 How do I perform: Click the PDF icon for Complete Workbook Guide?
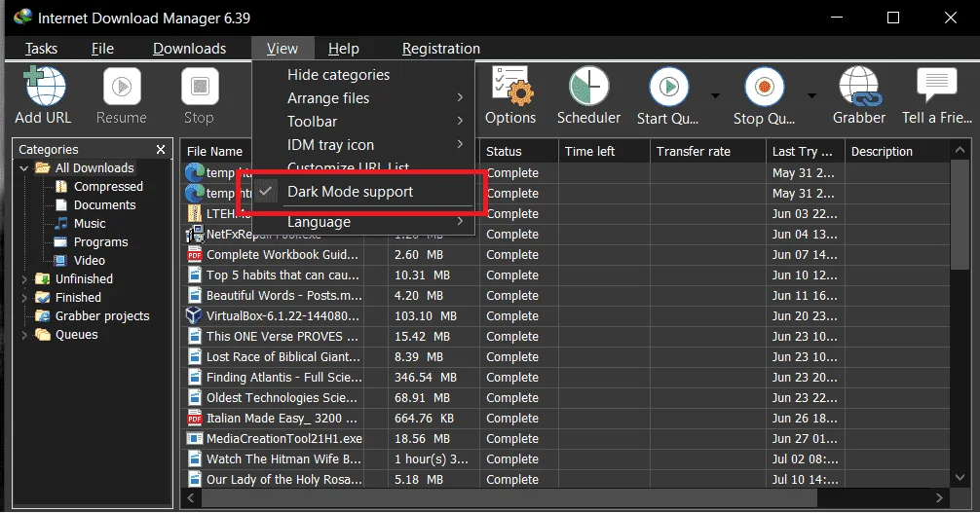pos(195,254)
